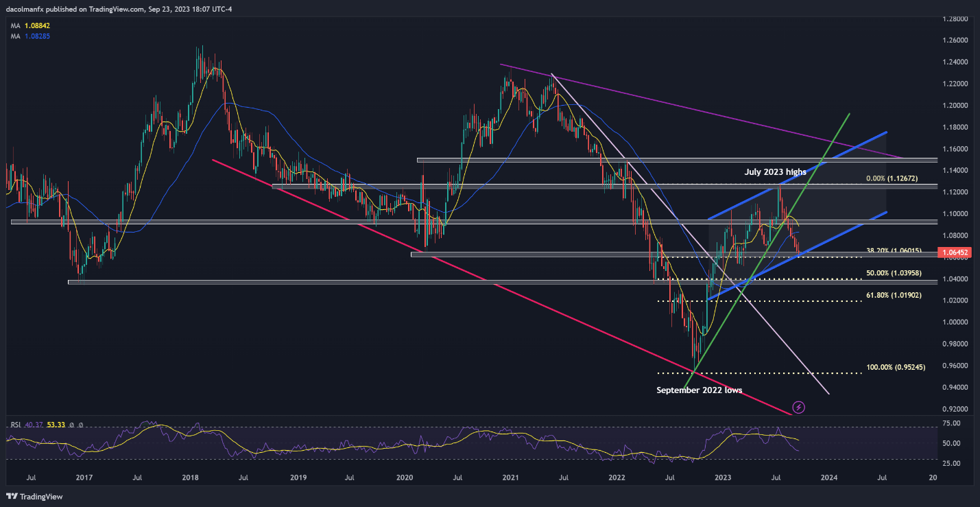980x507 pixels.
Task: Click 2021 on the time axis
Action: tap(510, 477)
